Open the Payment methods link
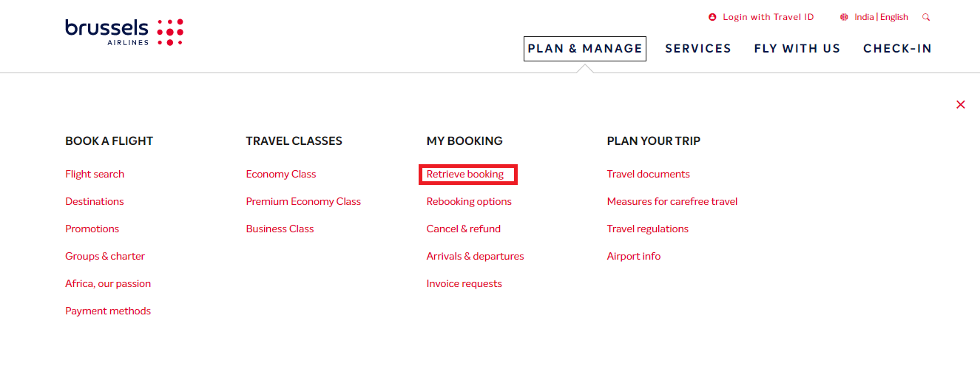The height and width of the screenshot is (378, 980). 108,311
